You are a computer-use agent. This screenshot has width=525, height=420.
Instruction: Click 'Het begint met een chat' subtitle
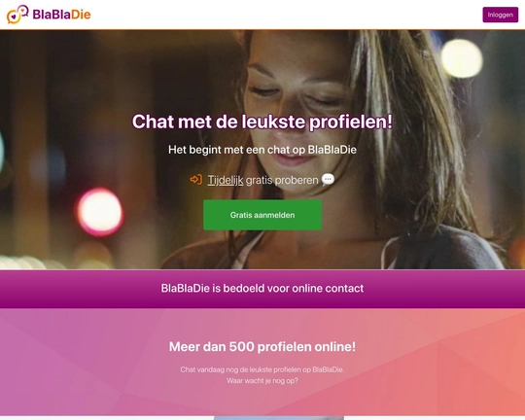coord(262,150)
